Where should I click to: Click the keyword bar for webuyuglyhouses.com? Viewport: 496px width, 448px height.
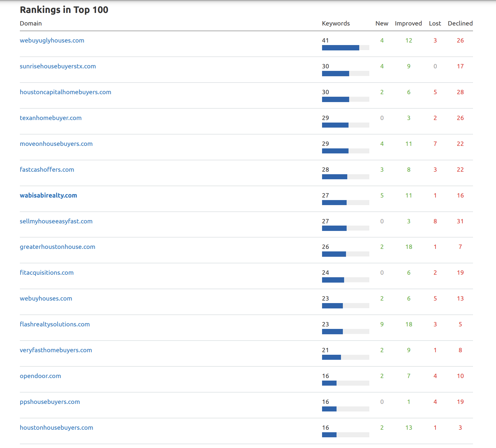pyautogui.click(x=346, y=48)
